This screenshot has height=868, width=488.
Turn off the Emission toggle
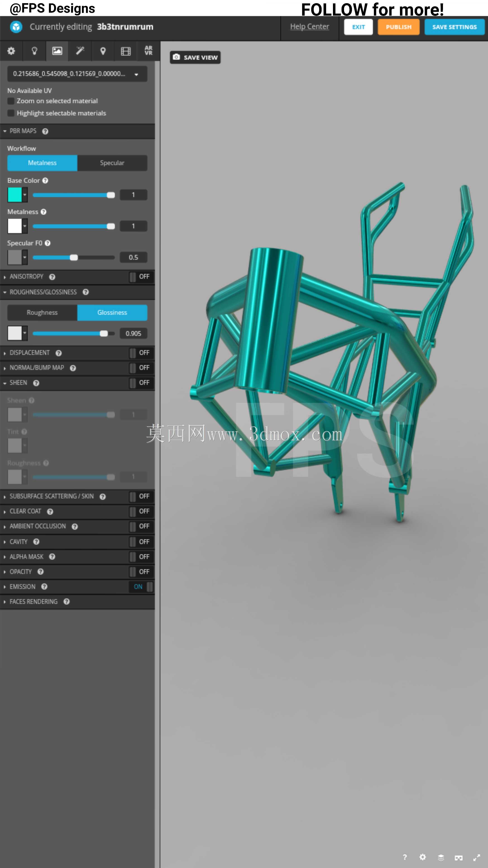[x=141, y=587]
